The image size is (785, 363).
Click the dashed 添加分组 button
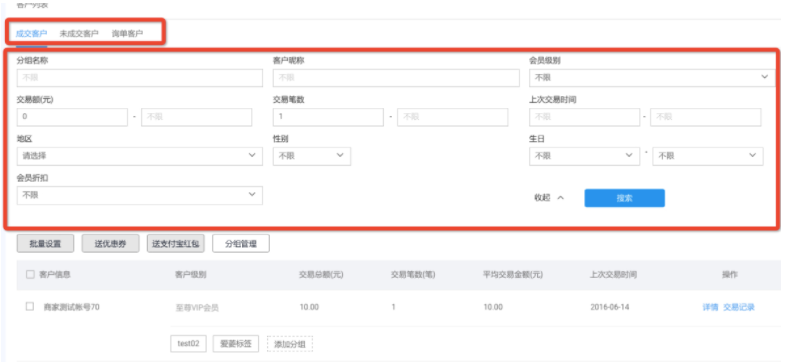290,343
